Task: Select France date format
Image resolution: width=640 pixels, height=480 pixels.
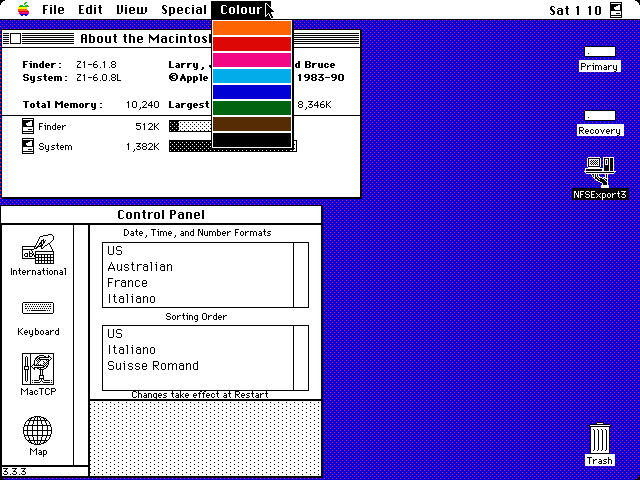Action: click(198, 282)
